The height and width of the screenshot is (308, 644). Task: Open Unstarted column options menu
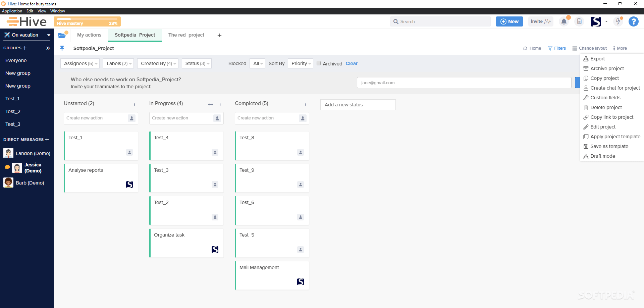coord(135,104)
